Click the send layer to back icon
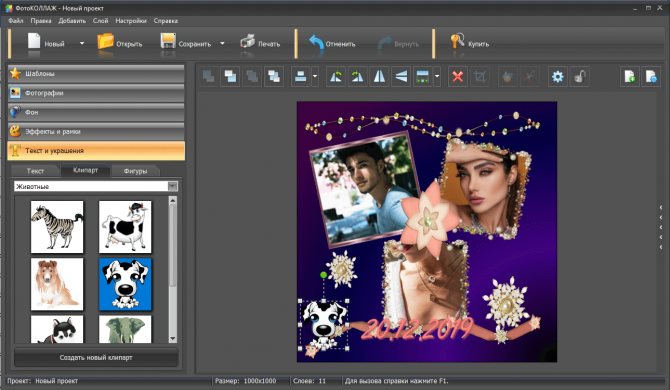The image size is (670, 390). tap(209, 76)
